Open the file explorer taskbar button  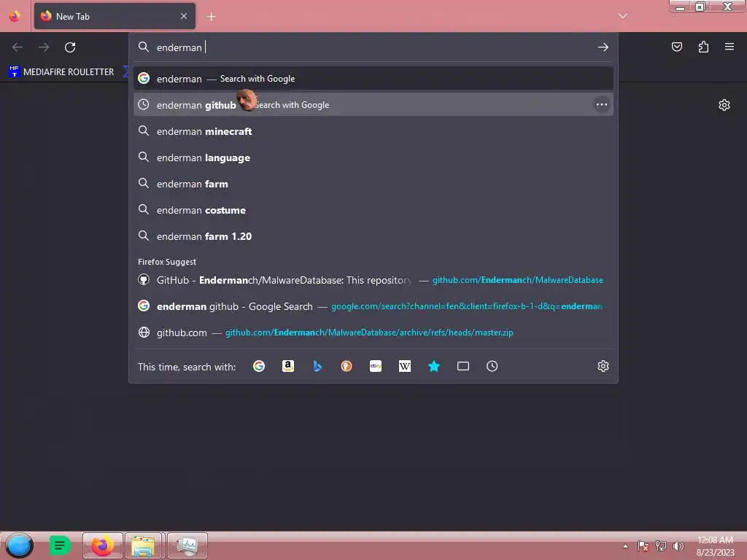pyautogui.click(x=144, y=545)
